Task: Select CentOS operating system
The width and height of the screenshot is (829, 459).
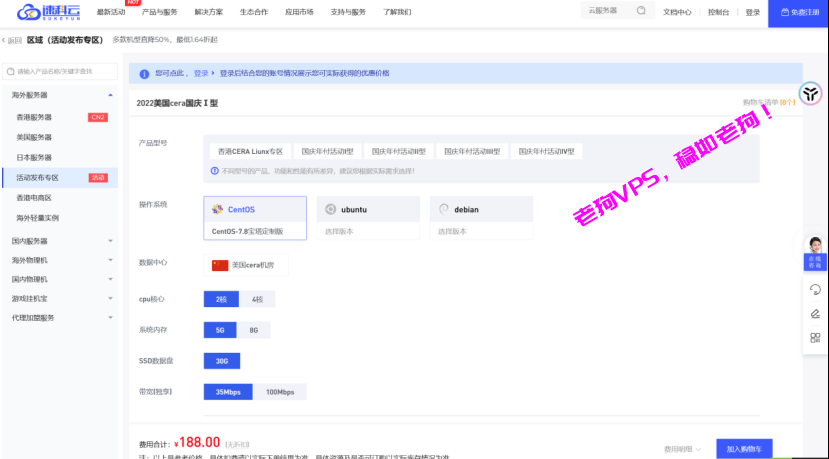Action: pos(255,209)
